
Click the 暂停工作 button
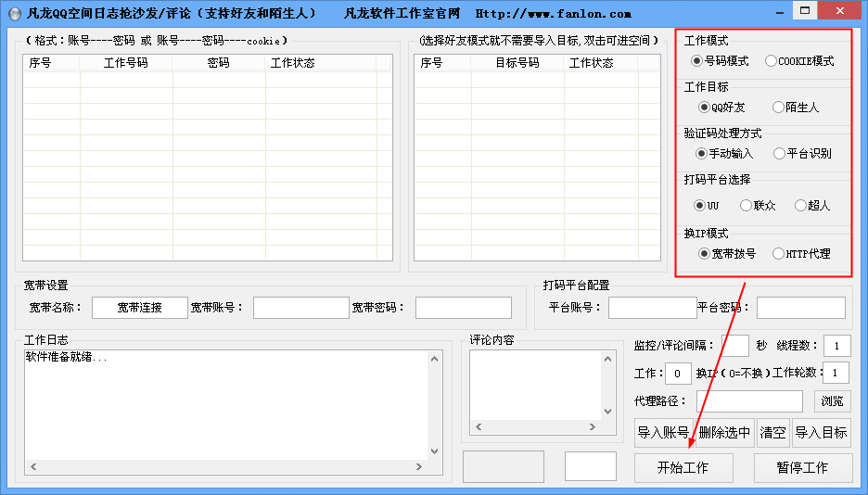click(803, 468)
